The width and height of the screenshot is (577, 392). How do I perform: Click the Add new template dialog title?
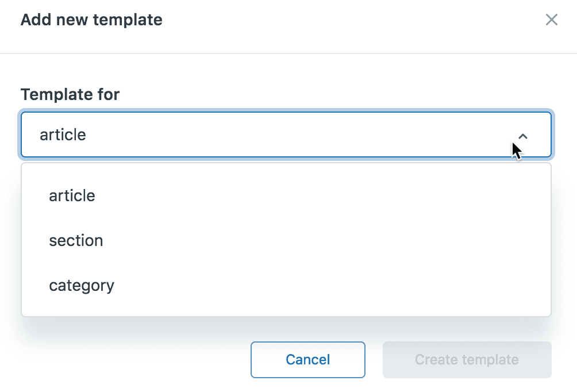pos(91,19)
